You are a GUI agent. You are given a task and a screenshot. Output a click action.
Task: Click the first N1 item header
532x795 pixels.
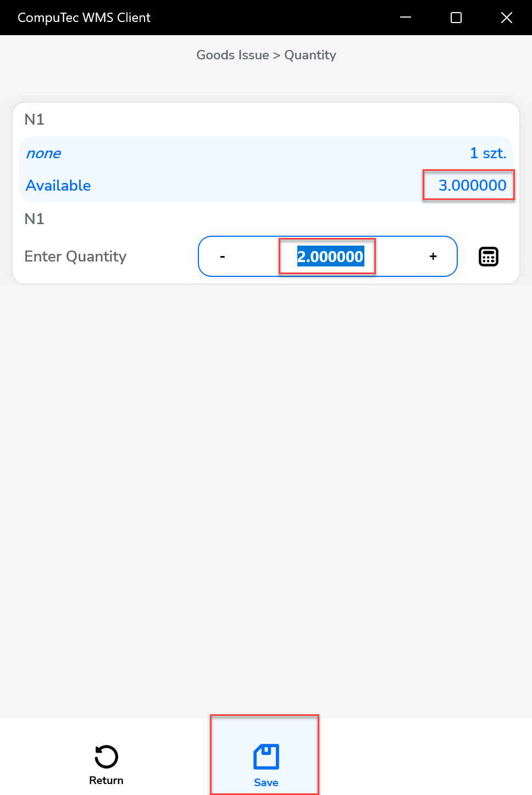(34, 119)
